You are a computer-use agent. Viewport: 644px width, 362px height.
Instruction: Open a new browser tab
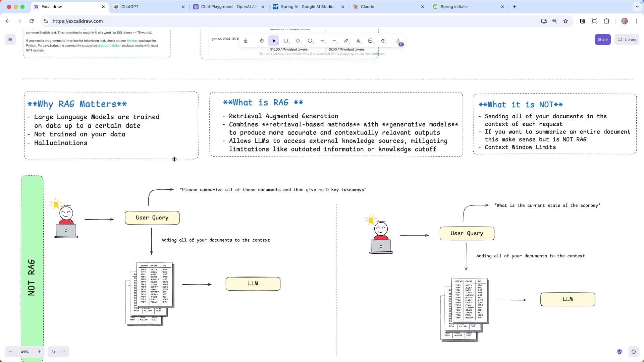pos(515,7)
